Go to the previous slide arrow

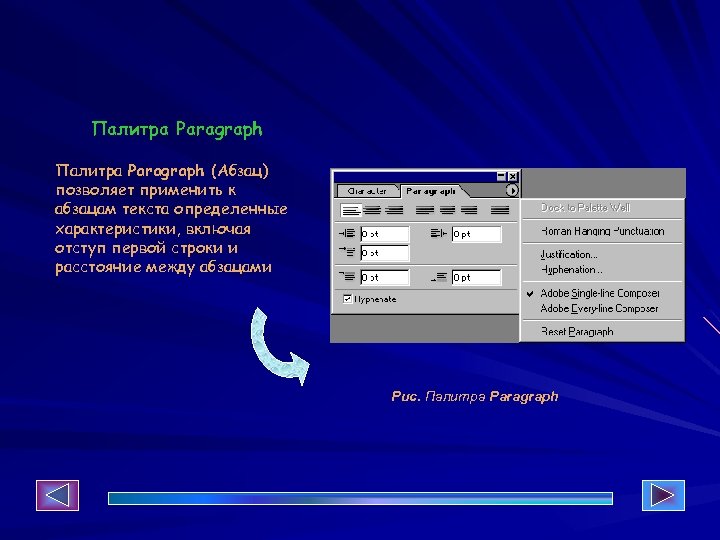click(x=57, y=495)
